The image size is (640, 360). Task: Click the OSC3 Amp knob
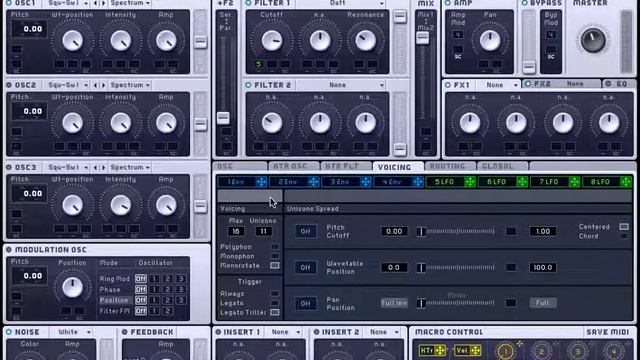pos(166,205)
